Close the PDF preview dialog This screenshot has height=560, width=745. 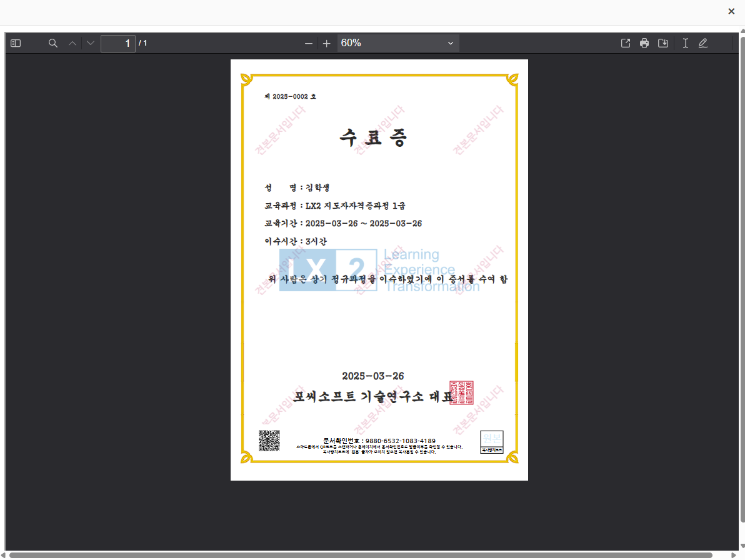[731, 11]
